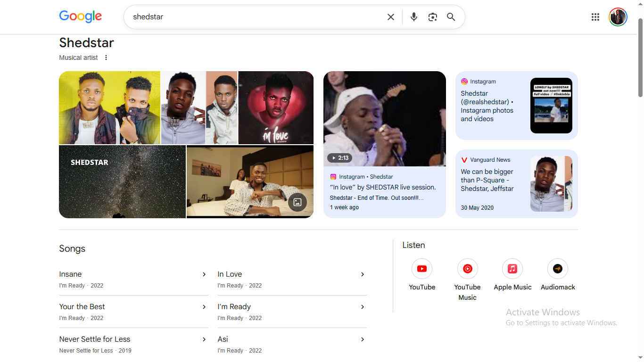Open the YouTube Music listen icon
Image resolution: width=644 pixels, height=362 pixels.
tap(468, 269)
